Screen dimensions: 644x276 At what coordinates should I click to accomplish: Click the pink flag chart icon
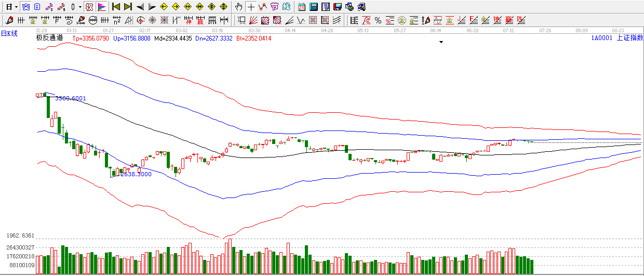click(x=102, y=7)
